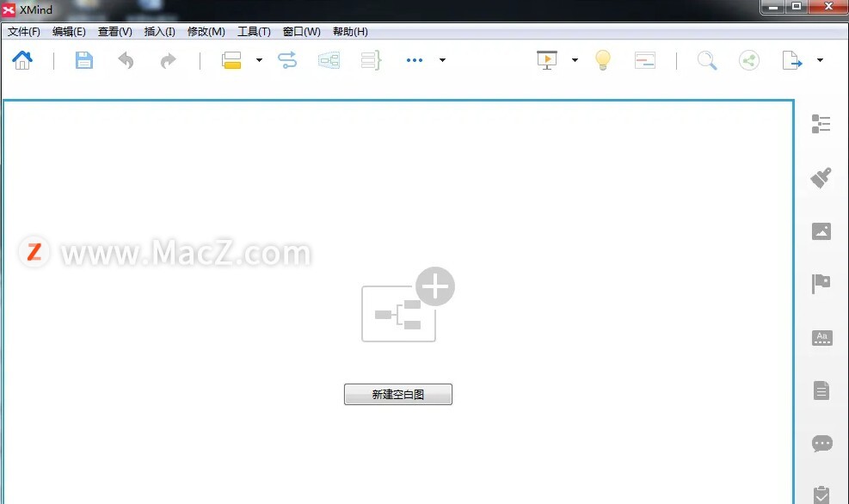
Task: Open the 插入(I) menu
Action: [x=160, y=32]
